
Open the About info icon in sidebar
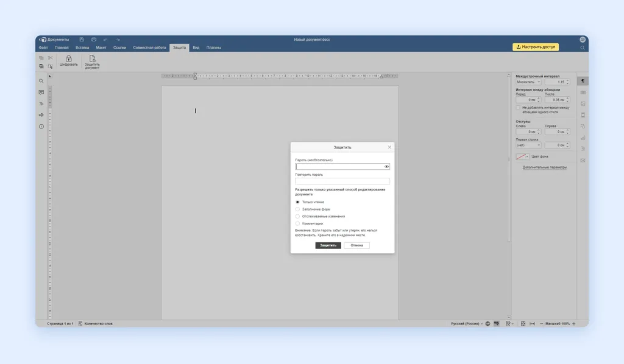coord(41,127)
